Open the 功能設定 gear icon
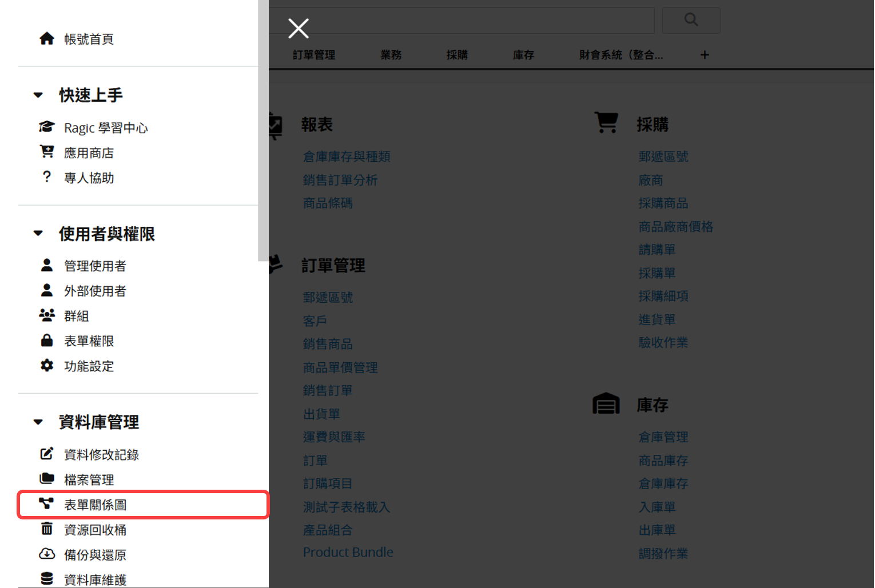 47,365
